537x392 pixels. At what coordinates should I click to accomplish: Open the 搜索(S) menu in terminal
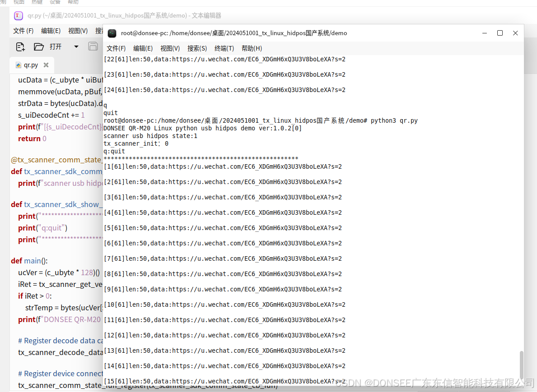coord(197,48)
